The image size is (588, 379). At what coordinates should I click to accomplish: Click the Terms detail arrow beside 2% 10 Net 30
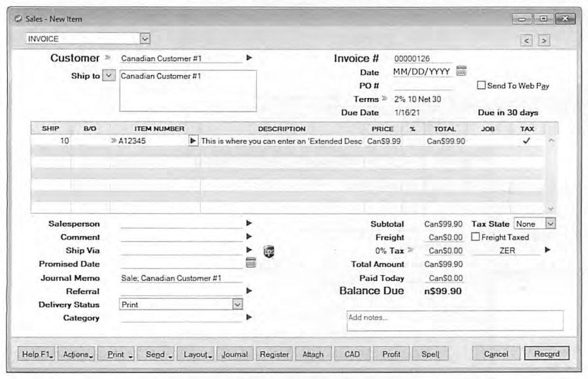coord(384,99)
